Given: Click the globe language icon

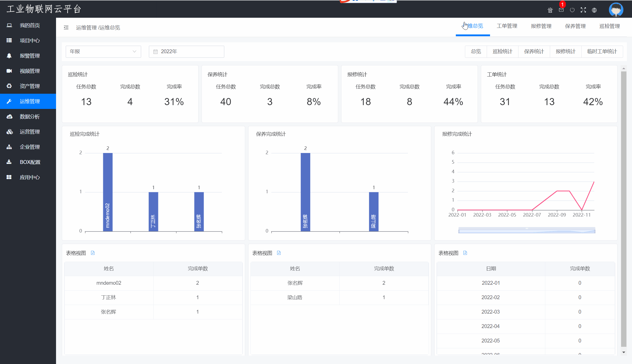Looking at the screenshot, I should pos(594,10).
